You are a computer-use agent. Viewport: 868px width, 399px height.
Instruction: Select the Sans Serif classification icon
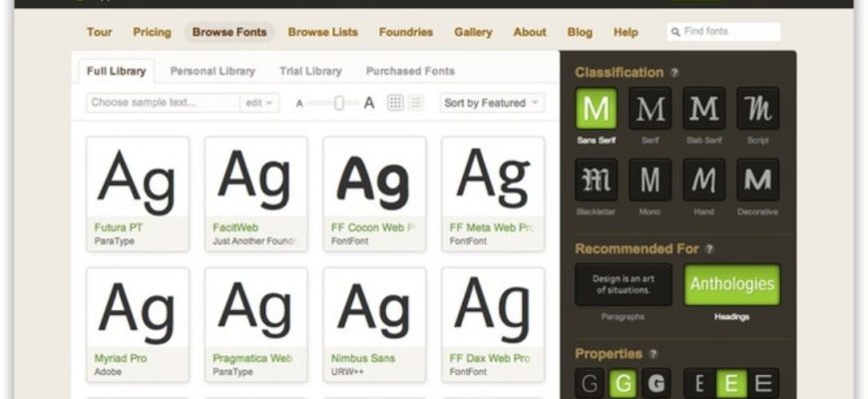pos(596,108)
